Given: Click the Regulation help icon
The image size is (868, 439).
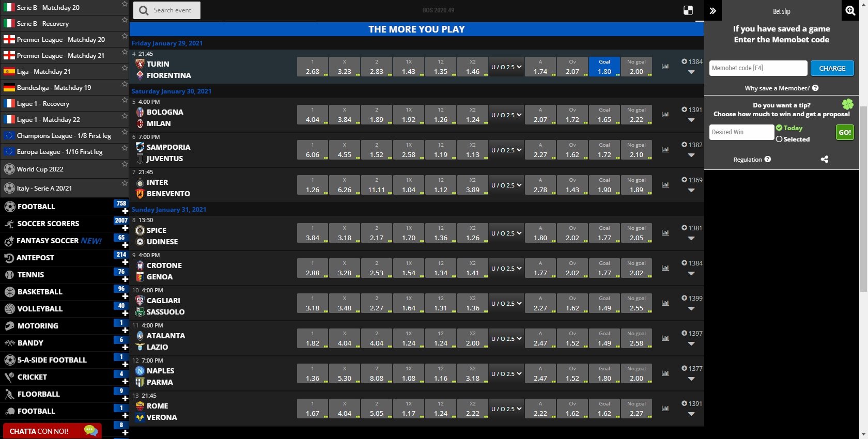Looking at the screenshot, I should coord(768,159).
